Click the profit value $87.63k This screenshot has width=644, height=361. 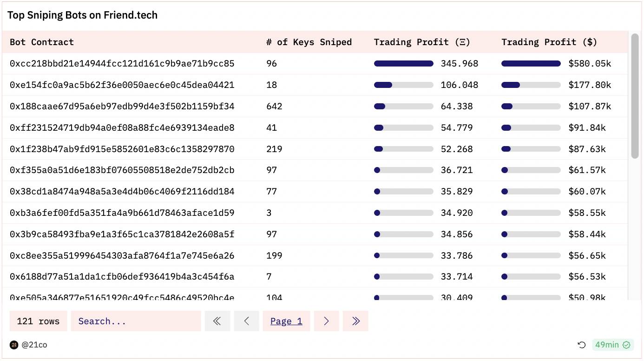pos(587,149)
